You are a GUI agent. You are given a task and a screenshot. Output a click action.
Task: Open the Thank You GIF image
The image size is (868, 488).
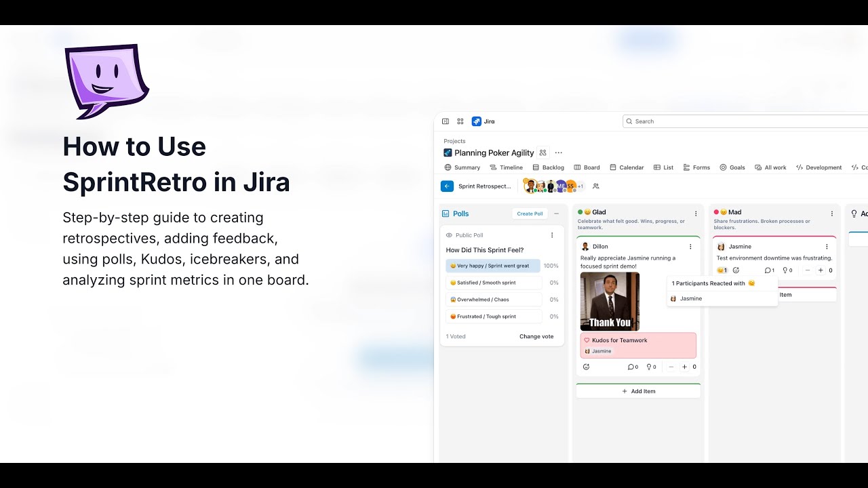point(610,302)
